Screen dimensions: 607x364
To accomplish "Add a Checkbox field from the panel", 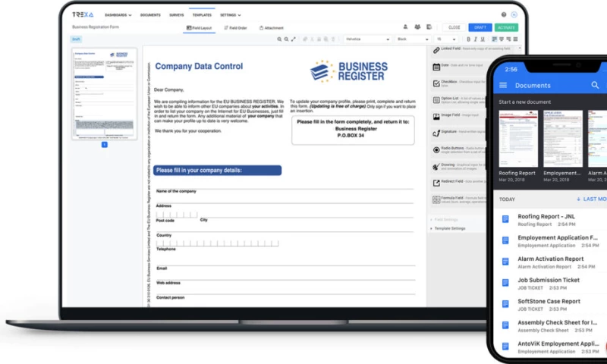I will 458,83.
